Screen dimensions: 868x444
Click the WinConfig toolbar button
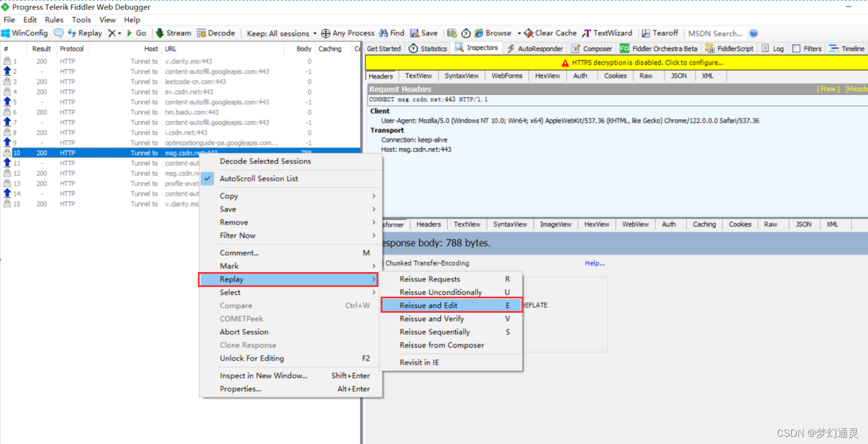25,34
